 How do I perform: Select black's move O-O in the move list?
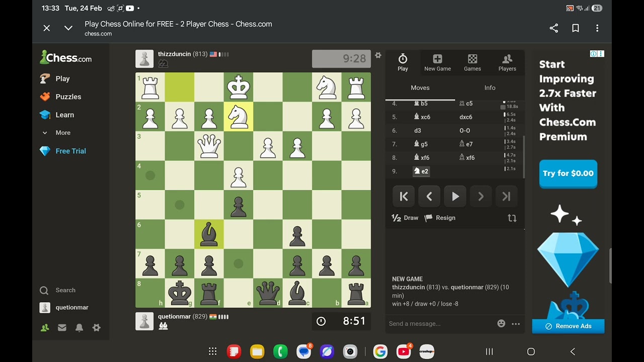[x=464, y=131]
